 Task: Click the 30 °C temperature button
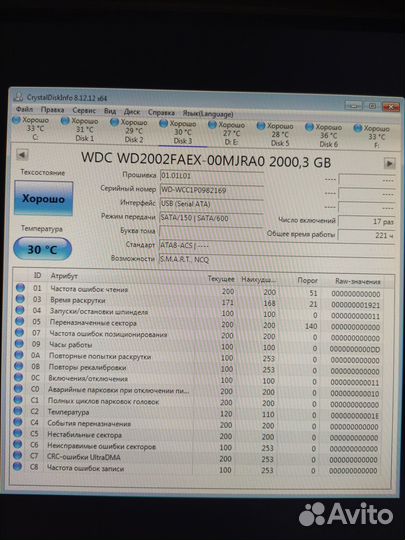click(42, 249)
